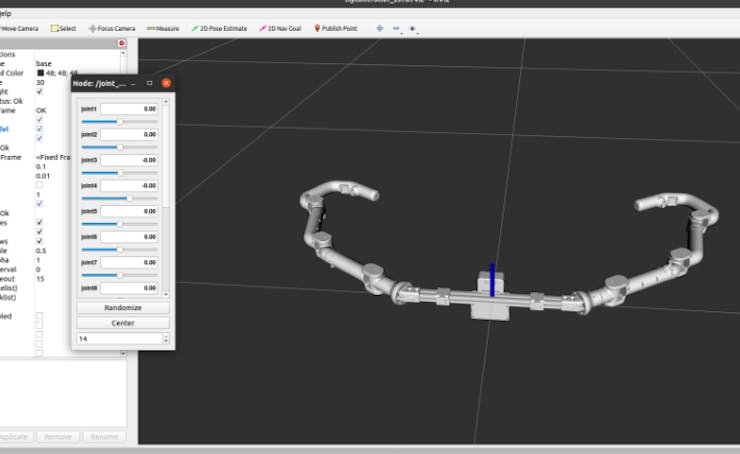Pick the Measure tool
Screen dimensions: 740x454
(x=163, y=28)
